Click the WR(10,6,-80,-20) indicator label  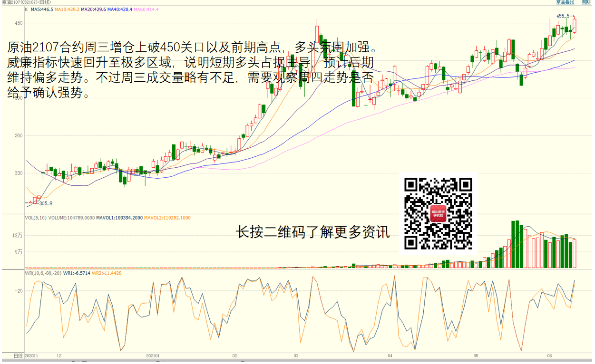click(x=43, y=273)
